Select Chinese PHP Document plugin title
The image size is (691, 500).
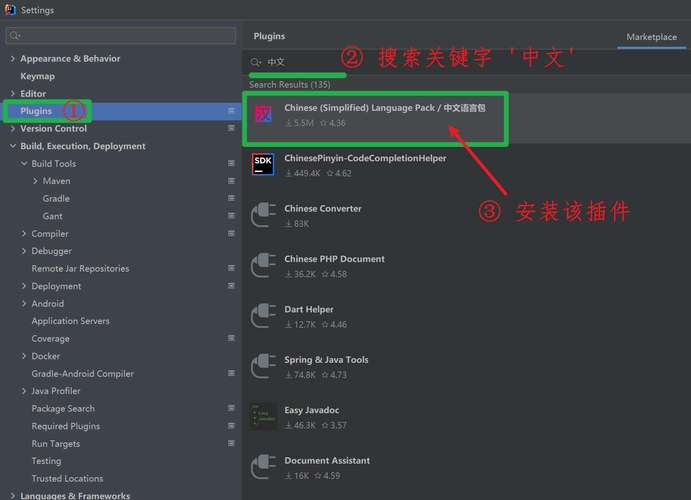(334, 259)
